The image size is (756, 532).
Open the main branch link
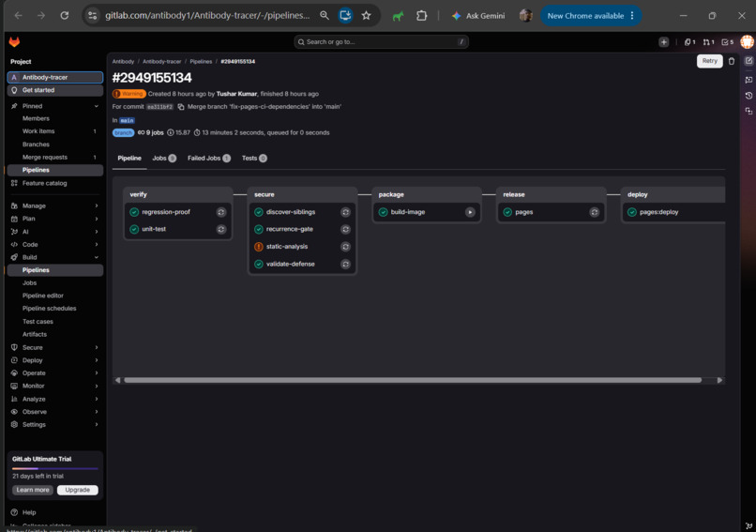pos(127,120)
